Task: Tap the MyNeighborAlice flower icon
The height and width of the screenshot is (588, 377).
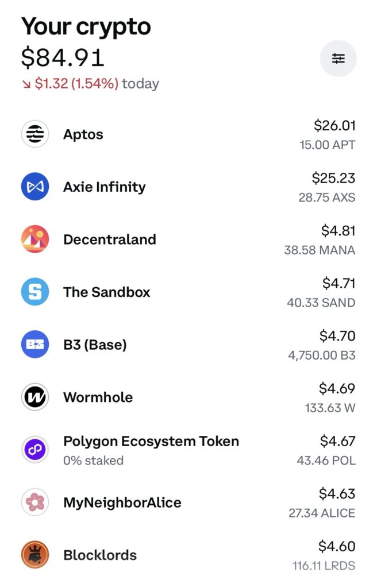Action: pos(35,502)
